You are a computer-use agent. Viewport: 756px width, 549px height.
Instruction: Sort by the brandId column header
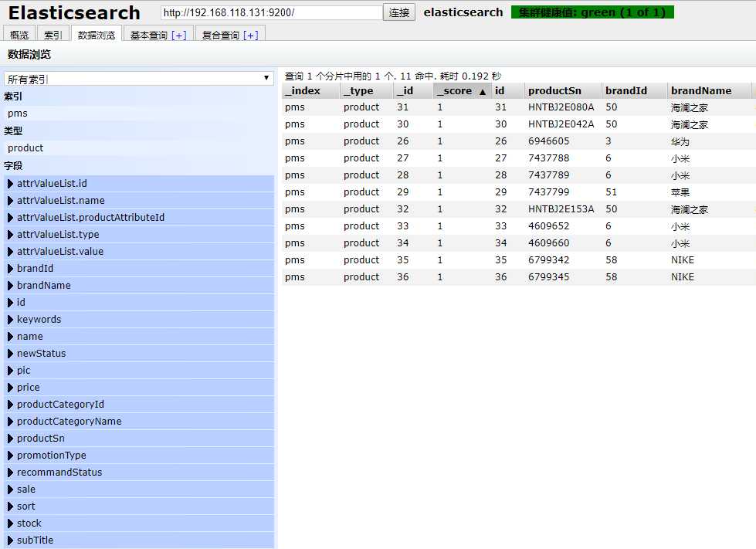pos(635,90)
